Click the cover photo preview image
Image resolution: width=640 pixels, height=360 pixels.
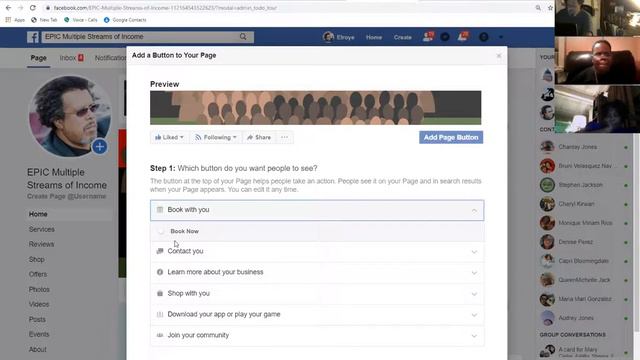click(x=316, y=108)
